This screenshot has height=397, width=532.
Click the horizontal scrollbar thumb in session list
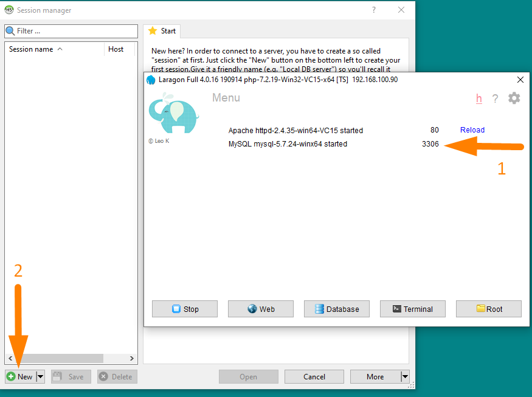pyautogui.click(x=59, y=358)
